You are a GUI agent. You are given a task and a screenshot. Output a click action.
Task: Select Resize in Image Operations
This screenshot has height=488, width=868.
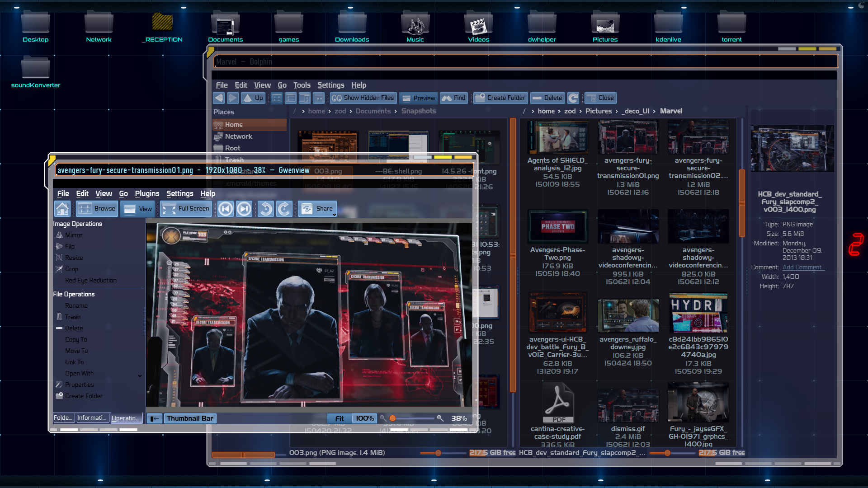point(69,258)
